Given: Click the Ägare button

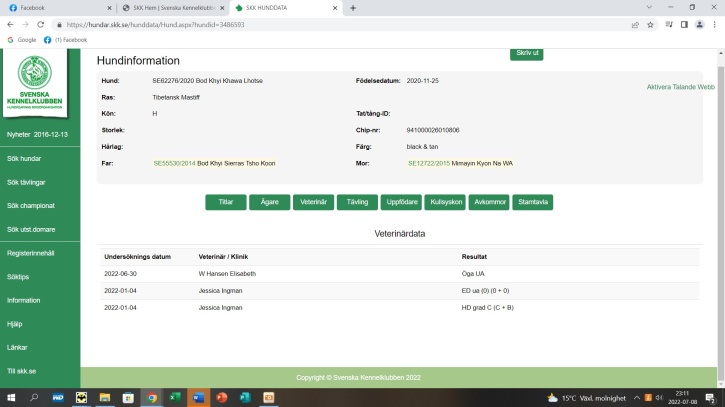Looking at the screenshot, I should coord(270,202).
